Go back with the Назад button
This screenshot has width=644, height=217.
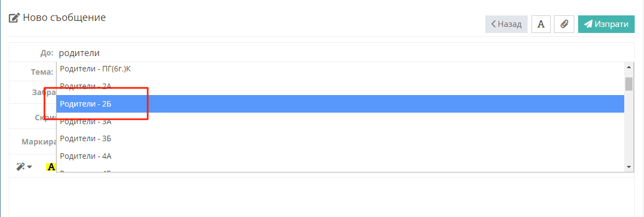point(506,24)
